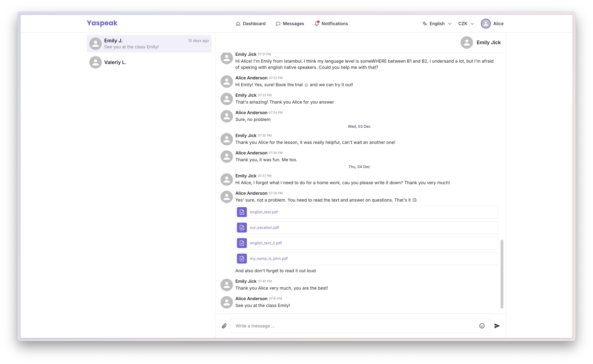The width and height of the screenshot is (593, 364).
Task: Click the PDF icon on our_vacation.pdf
Action: 242,228
